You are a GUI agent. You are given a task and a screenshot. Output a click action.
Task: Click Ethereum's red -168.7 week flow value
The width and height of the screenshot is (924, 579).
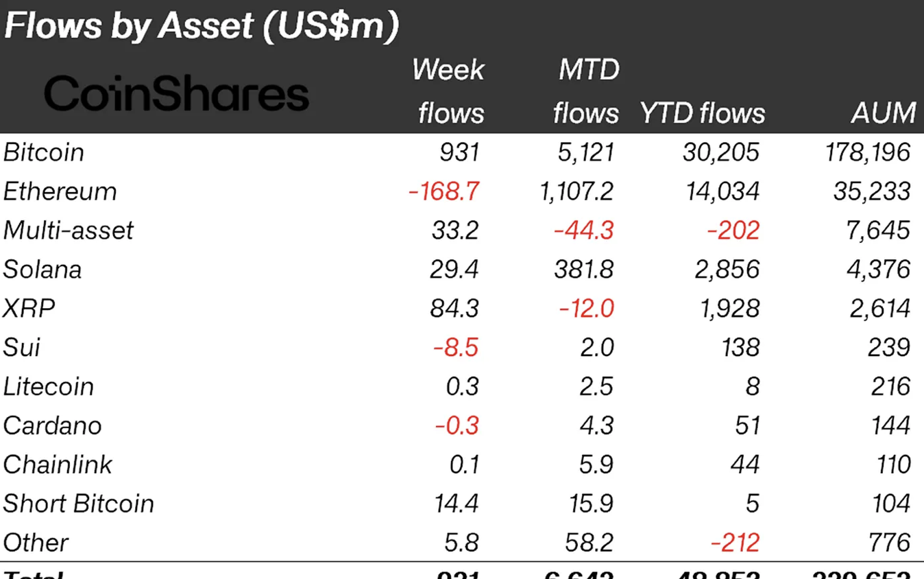click(x=443, y=191)
